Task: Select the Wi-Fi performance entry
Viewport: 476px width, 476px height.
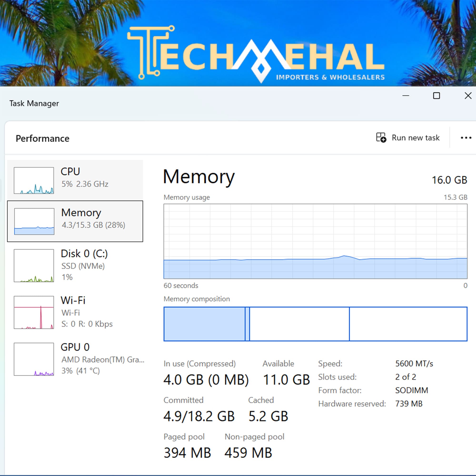Action: (75, 312)
